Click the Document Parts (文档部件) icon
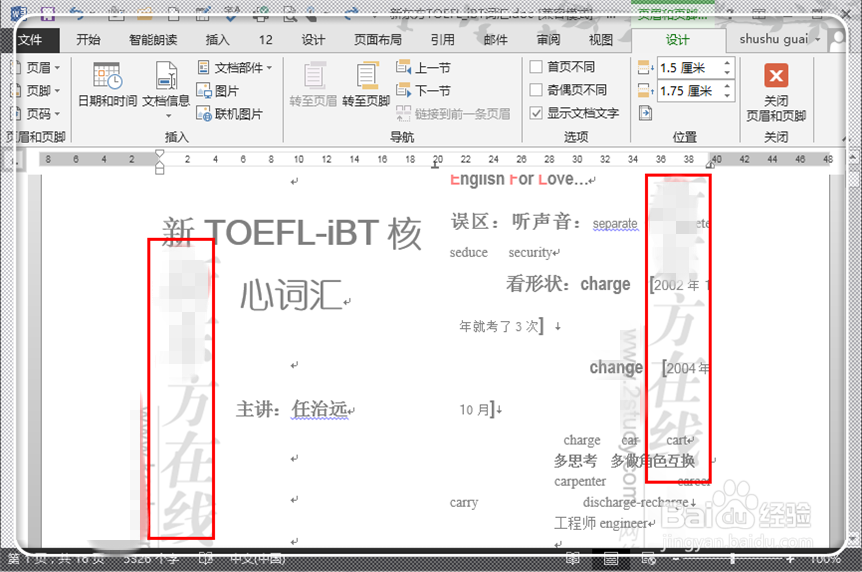Viewport: 862px width, 572px height. pos(203,68)
